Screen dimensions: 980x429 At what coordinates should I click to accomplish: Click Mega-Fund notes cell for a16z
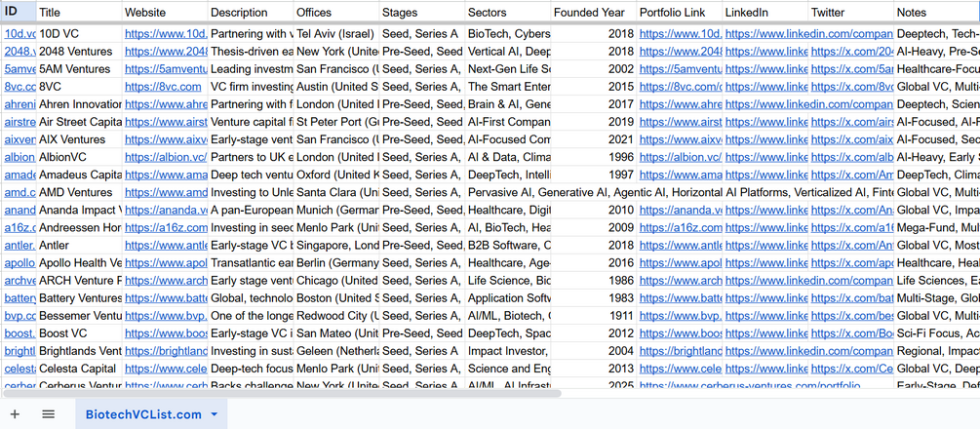(936, 227)
